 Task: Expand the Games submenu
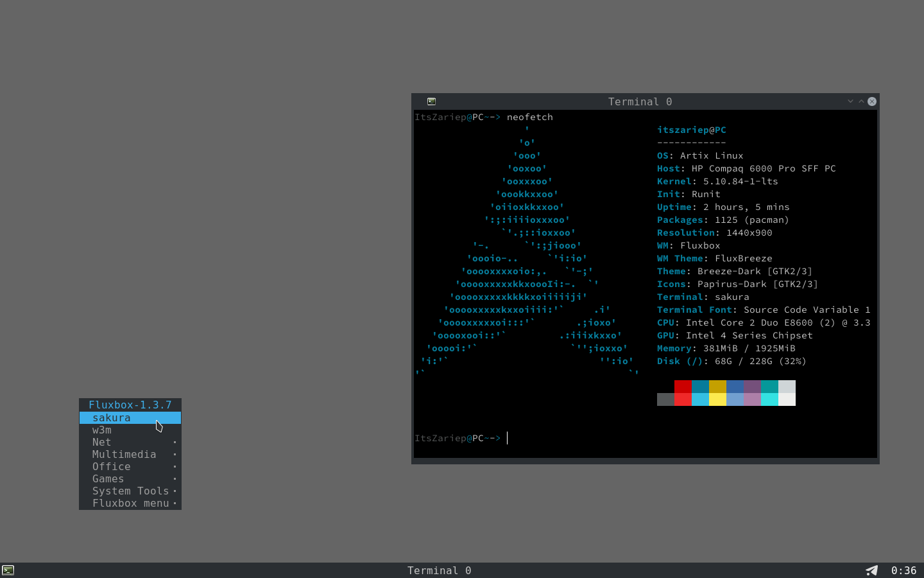pos(130,479)
